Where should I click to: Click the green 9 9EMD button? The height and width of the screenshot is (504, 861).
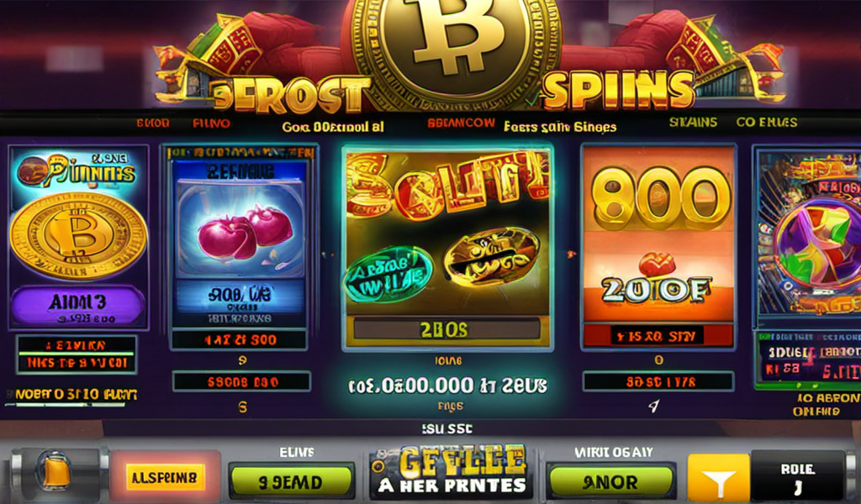291,482
